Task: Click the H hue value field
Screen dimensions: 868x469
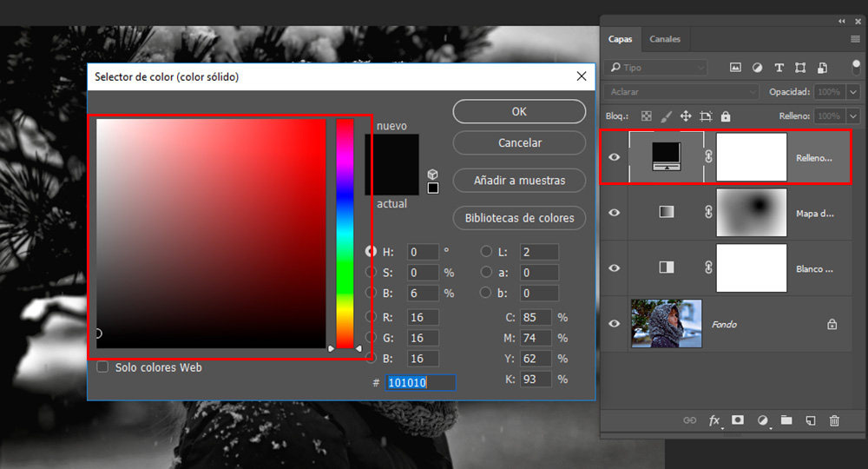Action: [423, 252]
